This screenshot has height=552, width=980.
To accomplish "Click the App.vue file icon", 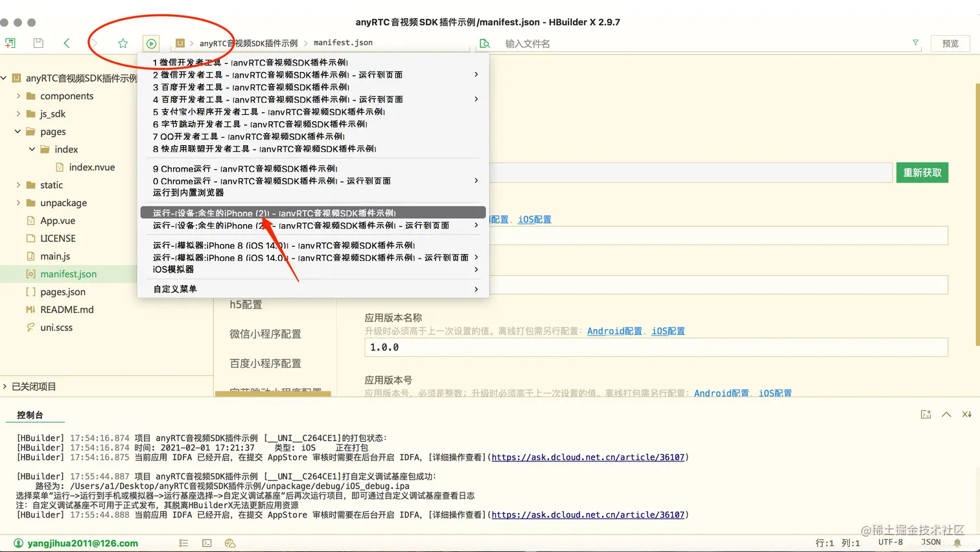I will [x=30, y=220].
